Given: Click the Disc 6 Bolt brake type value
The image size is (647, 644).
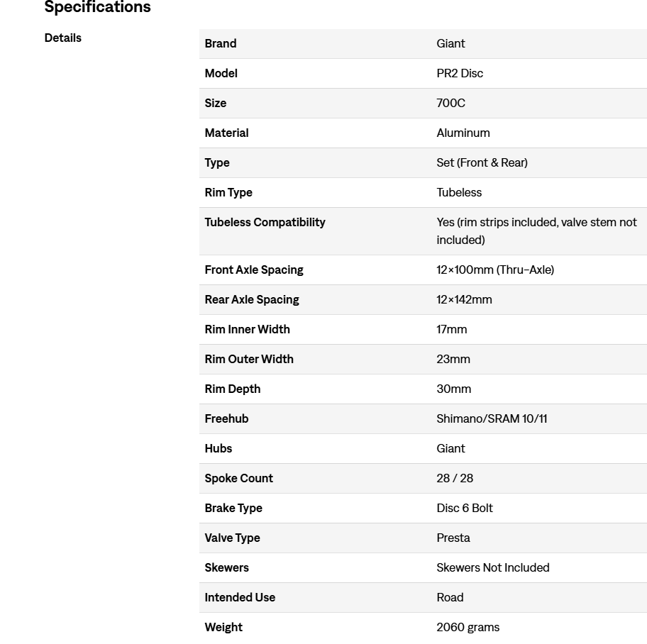Looking at the screenshot, I should 465,509.
